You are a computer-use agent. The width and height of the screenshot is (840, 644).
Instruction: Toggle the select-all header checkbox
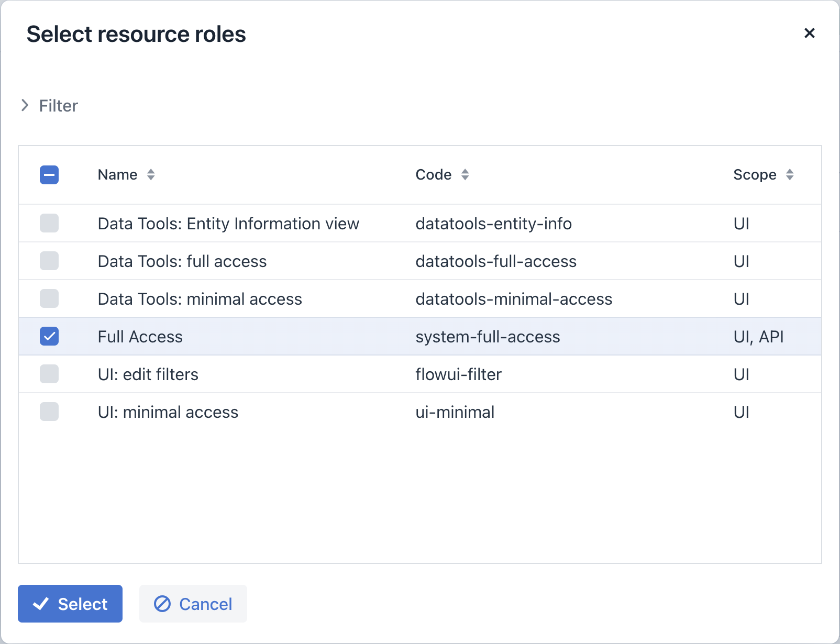[49, 175]
